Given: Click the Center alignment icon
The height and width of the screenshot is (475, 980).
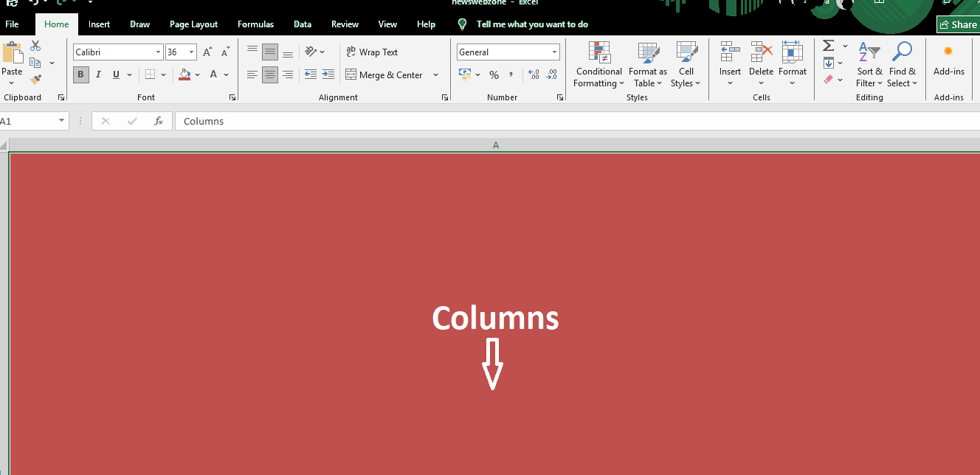Looking at the screenshot, I should [270, 74].
